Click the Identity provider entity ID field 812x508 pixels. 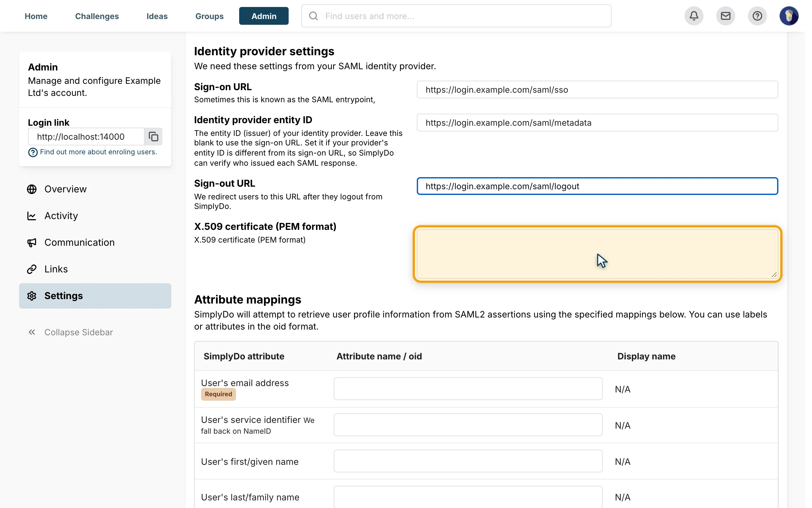pyautogui.click(x=597, y=123)
